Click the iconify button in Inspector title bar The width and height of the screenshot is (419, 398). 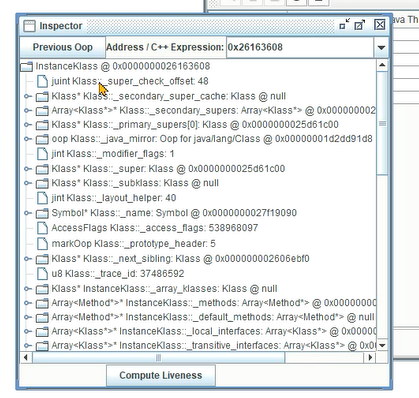tap(344, 24)
